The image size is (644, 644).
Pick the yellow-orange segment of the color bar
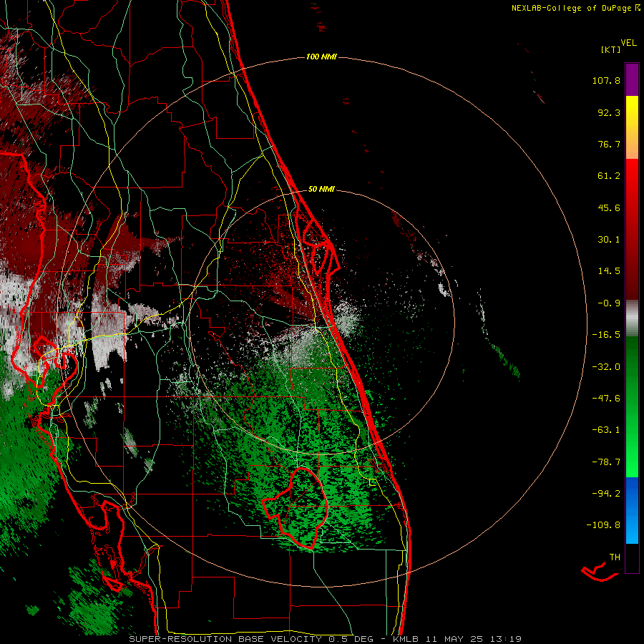tap(632, 127)
